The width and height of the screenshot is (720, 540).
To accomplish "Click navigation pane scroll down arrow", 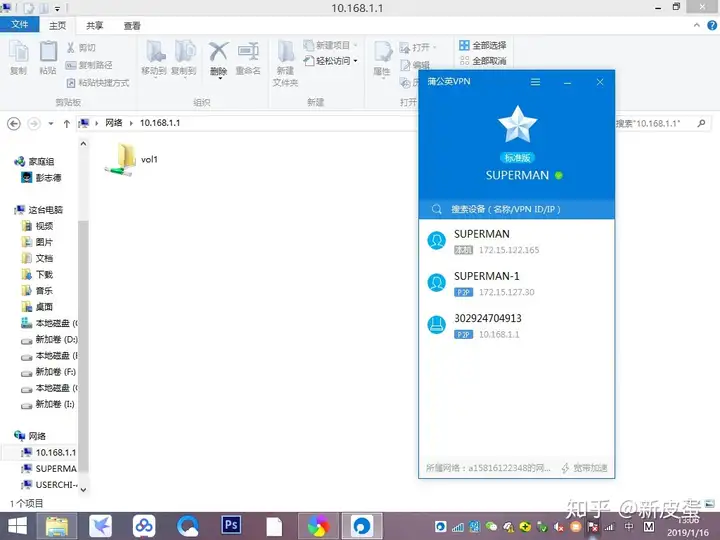I will point(83,489).
